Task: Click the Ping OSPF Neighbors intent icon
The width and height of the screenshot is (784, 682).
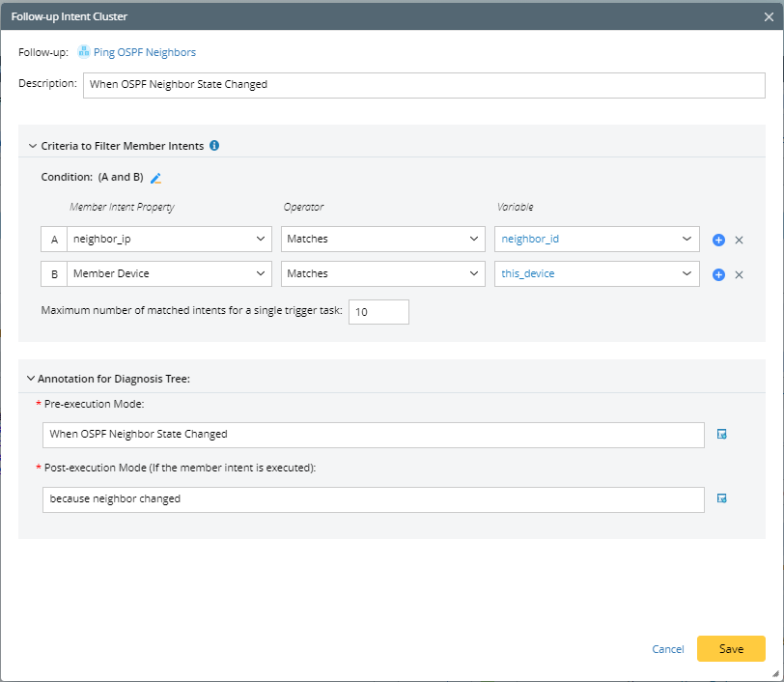Action: click(x=84, y=52)
